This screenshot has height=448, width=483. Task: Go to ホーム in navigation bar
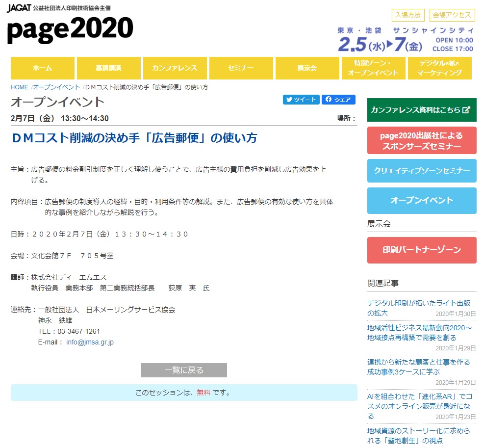pos(43,68)
